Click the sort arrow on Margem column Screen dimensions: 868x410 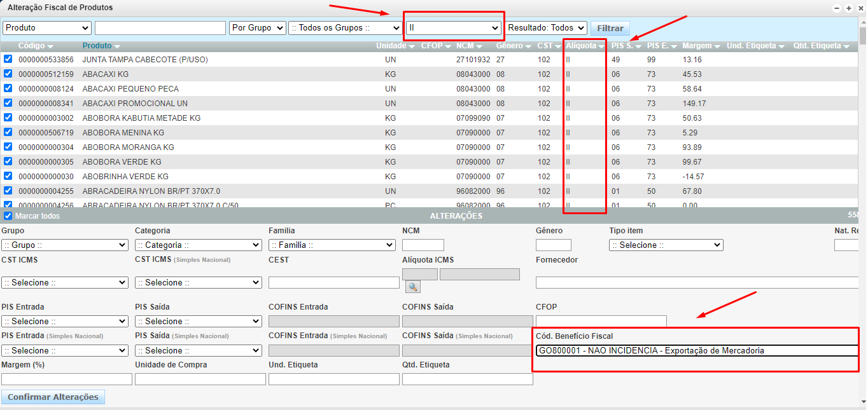tap(717, 46)
